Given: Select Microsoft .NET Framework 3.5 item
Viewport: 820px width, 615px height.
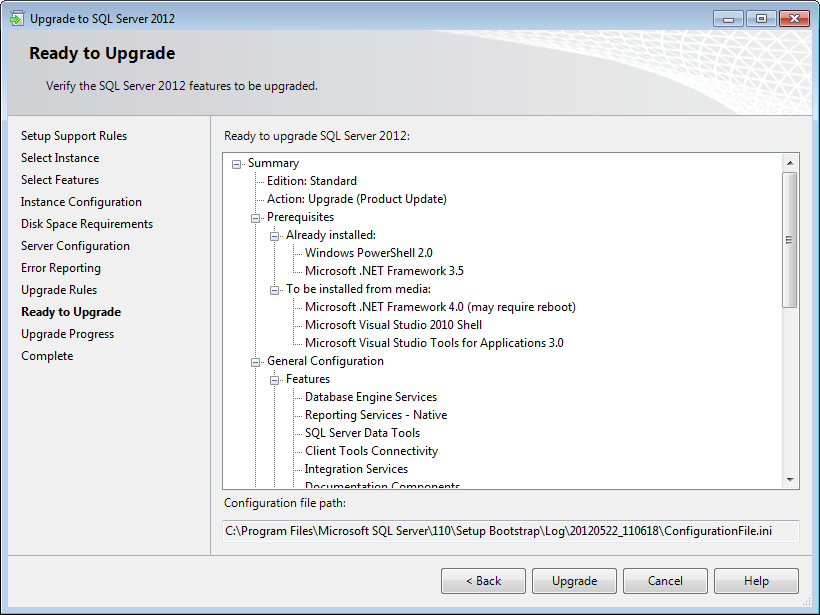Looking at the screenshot, I should (x=384, y=271).
